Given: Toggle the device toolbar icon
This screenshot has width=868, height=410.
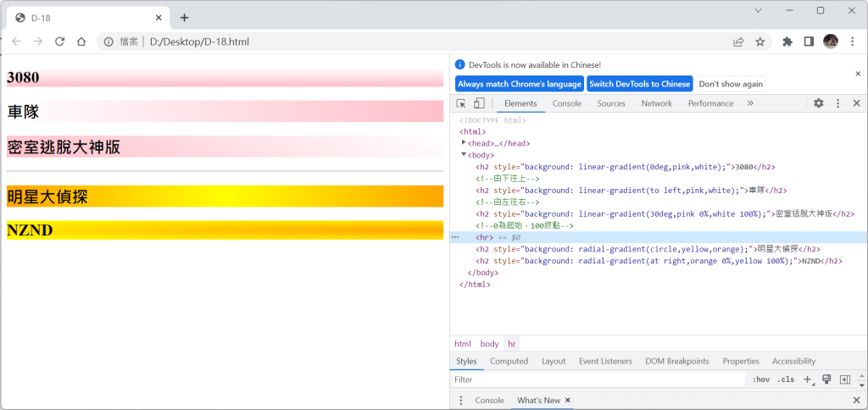Looking at the screenshot, I should (x=479, y=103).
